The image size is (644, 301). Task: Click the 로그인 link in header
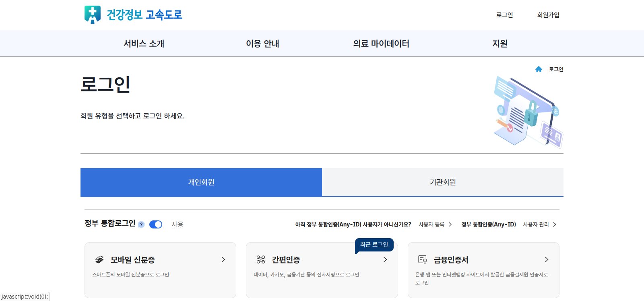[504, 15]
